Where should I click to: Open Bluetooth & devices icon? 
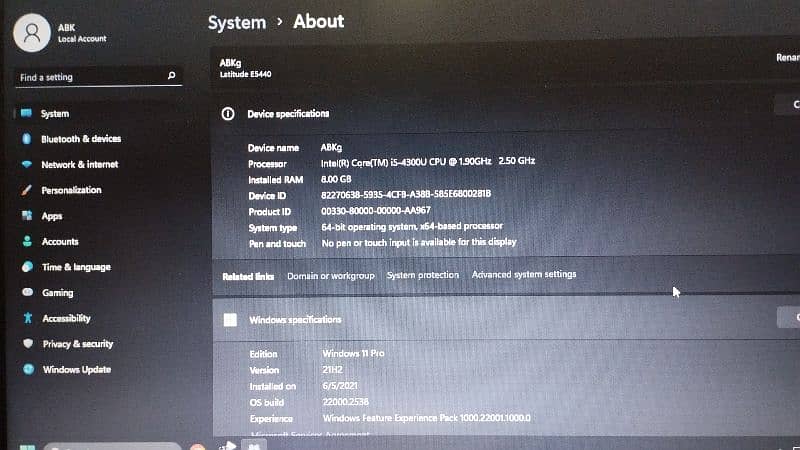click(27, 139)
